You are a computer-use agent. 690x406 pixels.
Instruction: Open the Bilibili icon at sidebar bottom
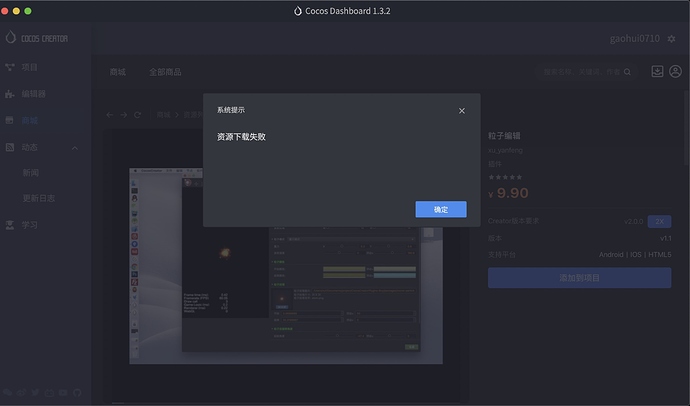49,392
